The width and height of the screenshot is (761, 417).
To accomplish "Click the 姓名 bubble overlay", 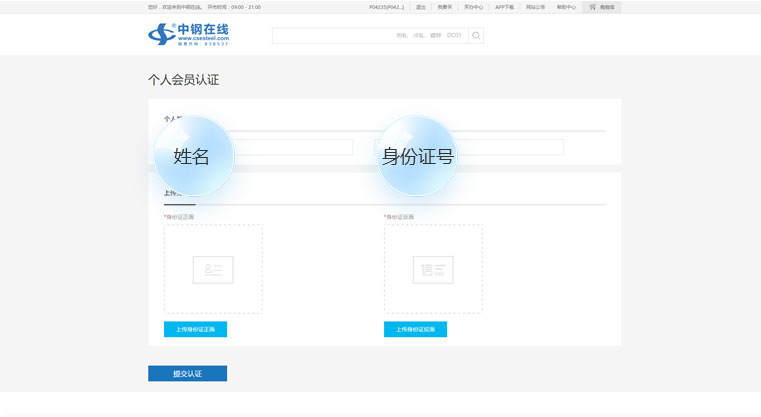I will (193, 156).
